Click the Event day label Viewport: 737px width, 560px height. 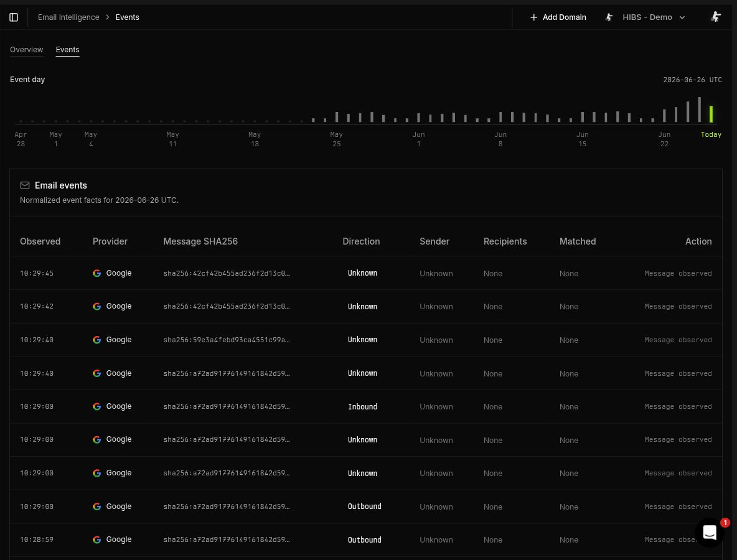[x=27, y=80]
